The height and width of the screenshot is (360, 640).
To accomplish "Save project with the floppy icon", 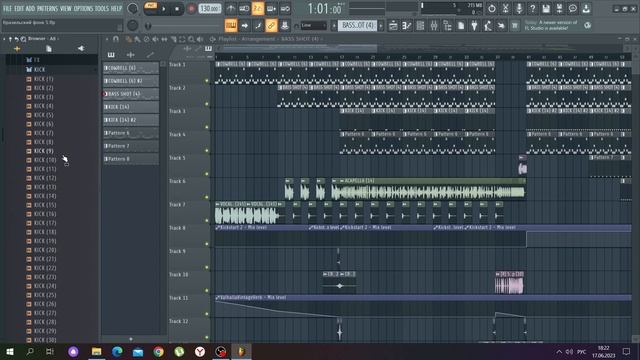I will click(546, 9).
